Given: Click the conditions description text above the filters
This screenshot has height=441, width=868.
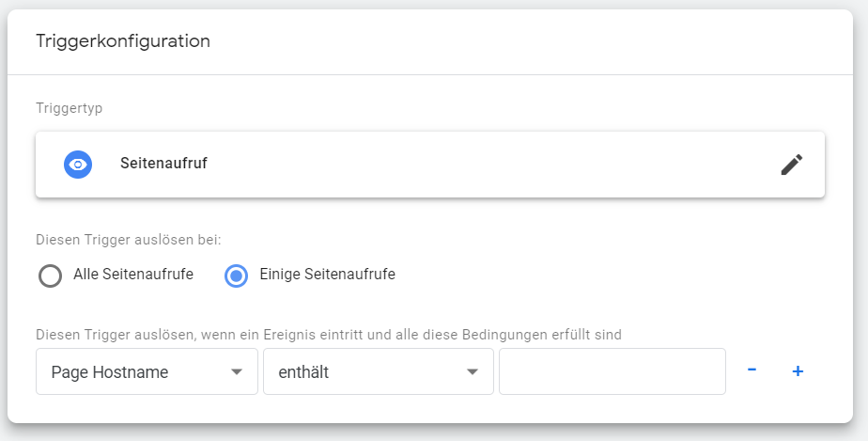Looking at the screenshot, I should tap(329, 335).
